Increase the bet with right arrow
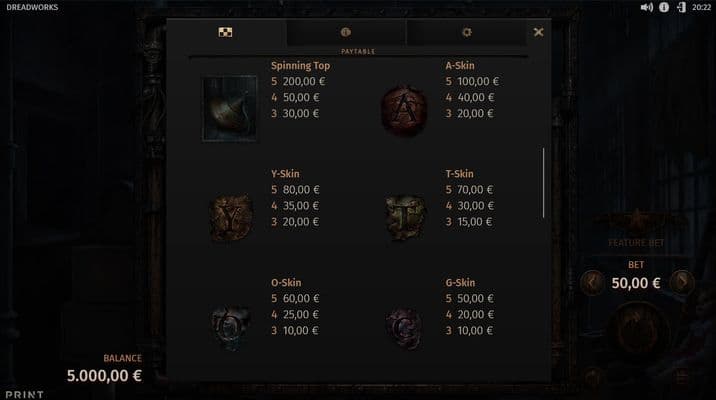 coord(682,283)
